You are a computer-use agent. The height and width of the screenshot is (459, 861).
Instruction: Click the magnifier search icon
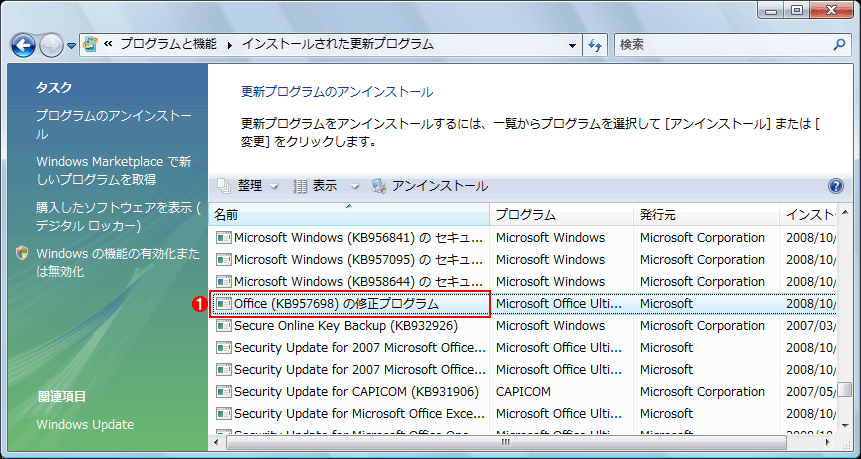point(839,44)
